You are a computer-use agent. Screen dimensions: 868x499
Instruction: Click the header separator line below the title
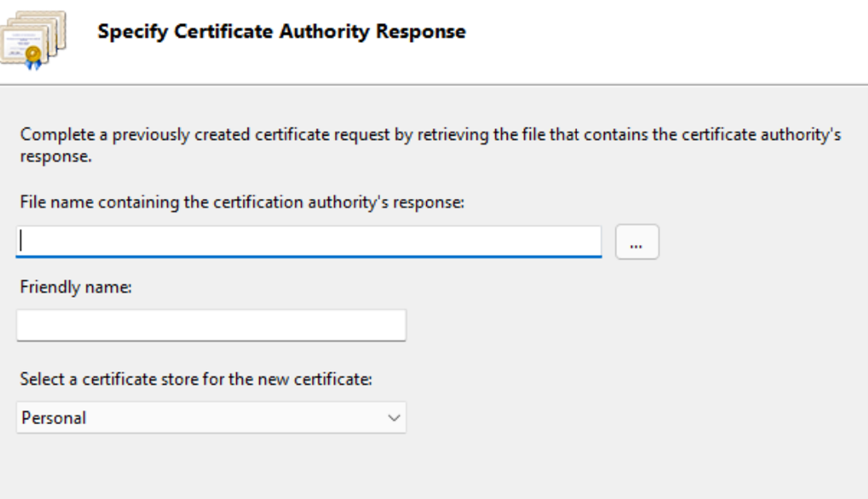[x=434, y=85]
